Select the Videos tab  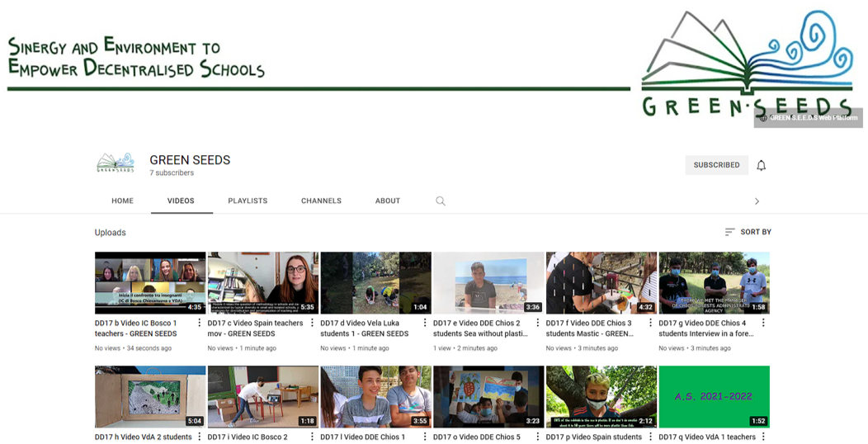click(x=181, y=201)
